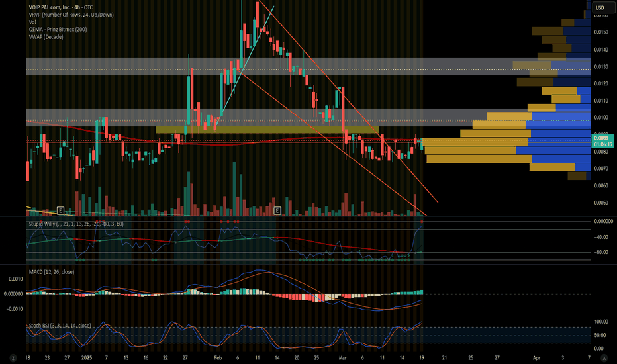Click the Feb label on the time axis

click(x=218, y=357)
